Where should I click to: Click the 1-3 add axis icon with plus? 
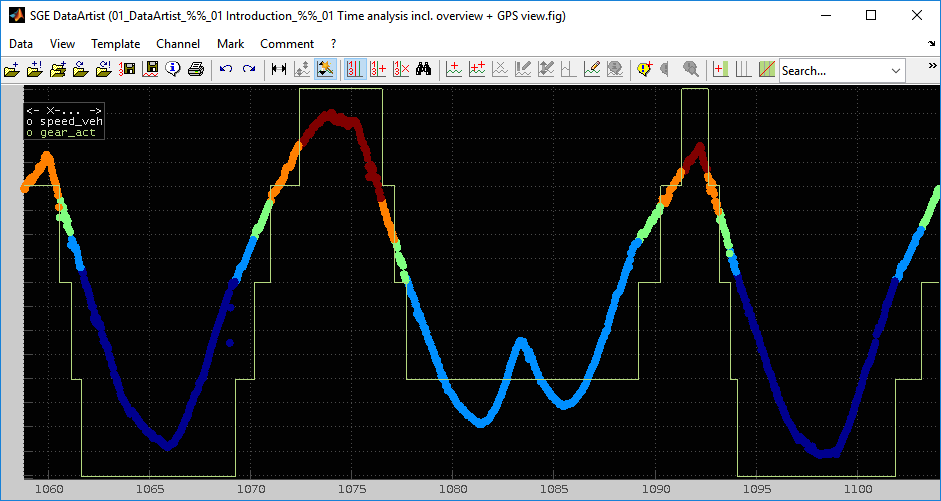pos(378,69)
